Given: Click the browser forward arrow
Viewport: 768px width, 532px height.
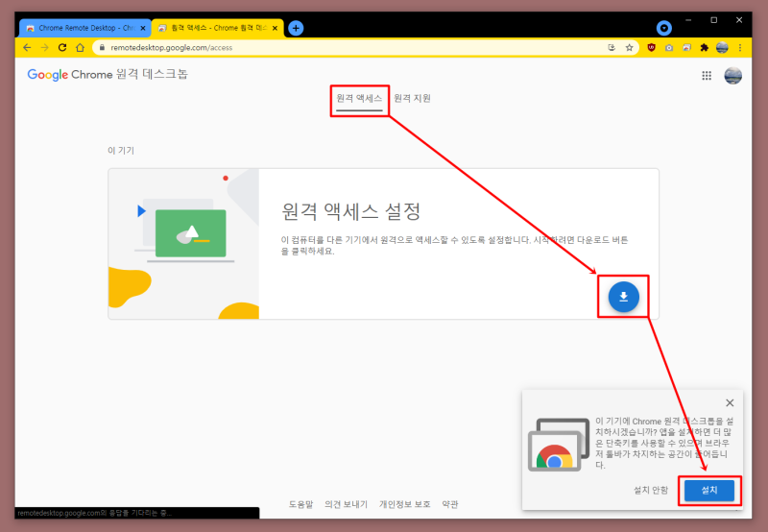Looking at the screenshot, I should [x=44, y=47].
